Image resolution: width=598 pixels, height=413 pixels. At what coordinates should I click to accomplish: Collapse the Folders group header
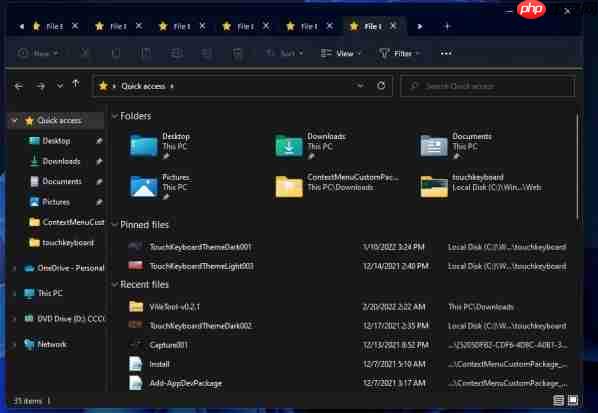tap(114, 116)
